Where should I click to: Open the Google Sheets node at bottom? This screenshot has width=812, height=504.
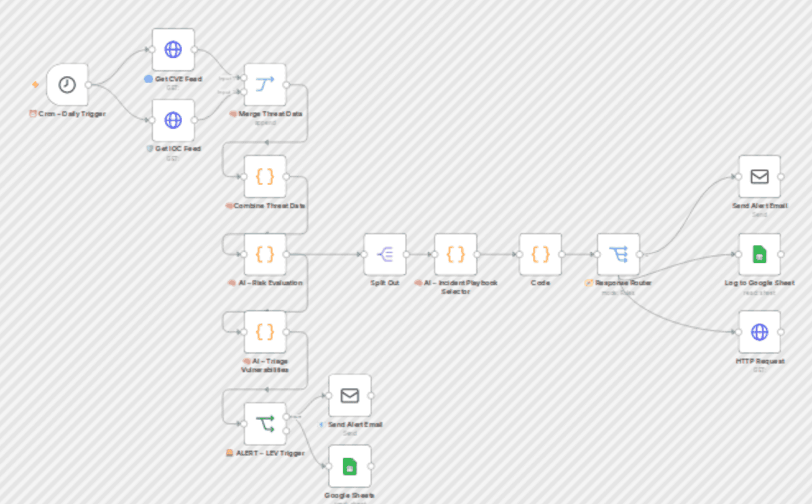pyautogui.click(x=350, y=466)
